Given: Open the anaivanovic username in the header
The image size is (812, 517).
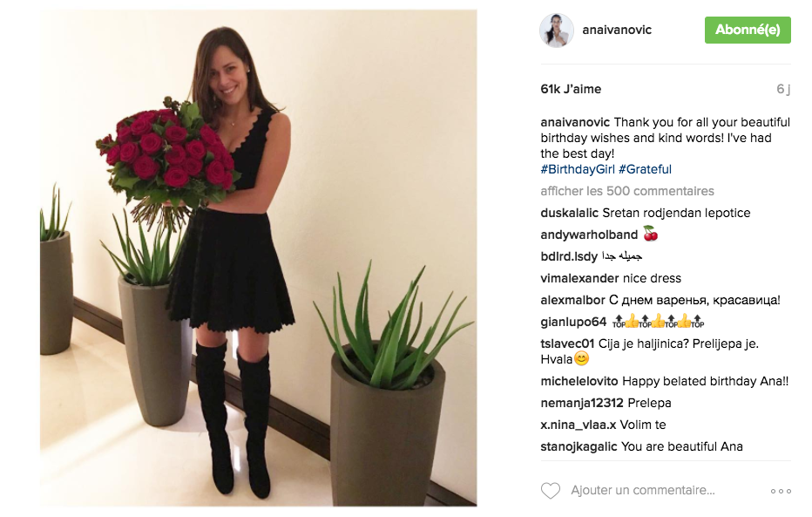Looking at the screenshot, I should 617,30.
